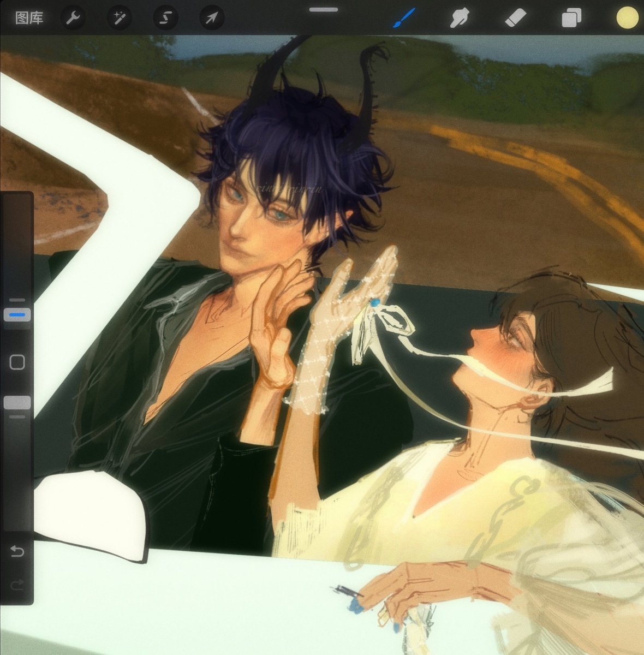This screenshot has height=655, width=644.
Task: Click the brush size slider handle
Action: [17, 315]
